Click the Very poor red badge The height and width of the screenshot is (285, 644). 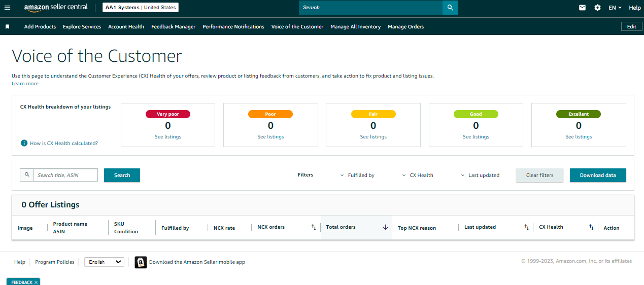[168, 114]
